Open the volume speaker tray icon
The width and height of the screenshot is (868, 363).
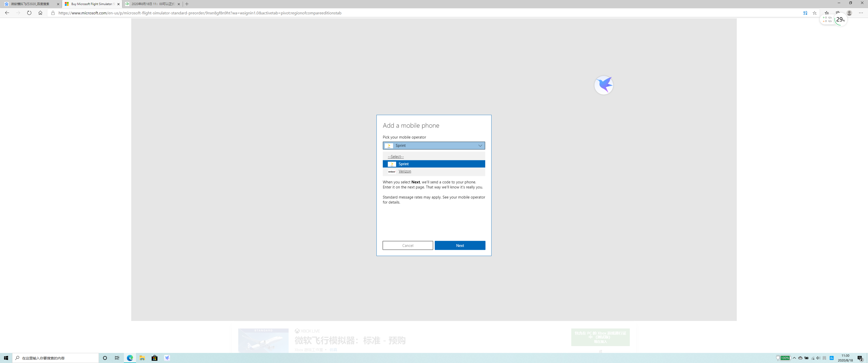pyautogui.click(x=819, y=358)
